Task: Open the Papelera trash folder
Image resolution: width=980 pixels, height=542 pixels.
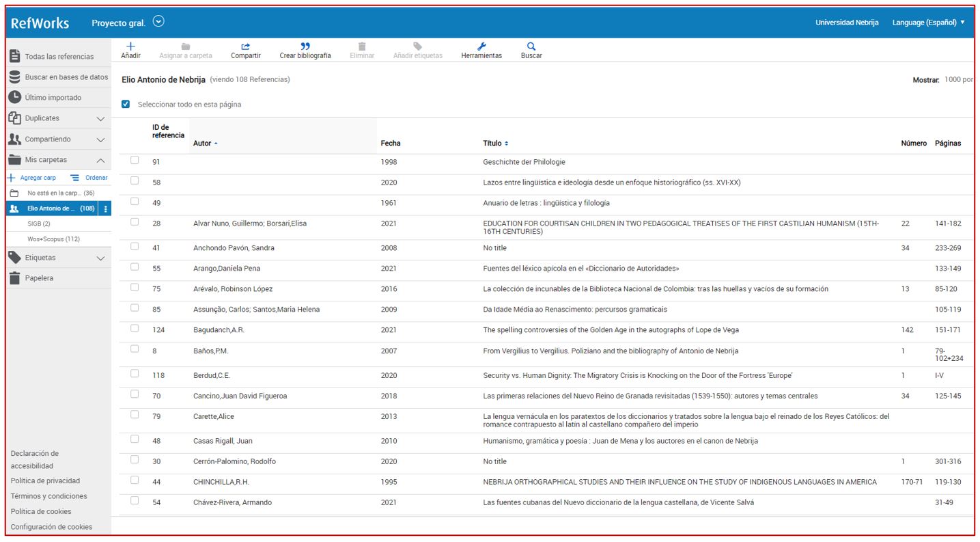Action: click(39, 278)
